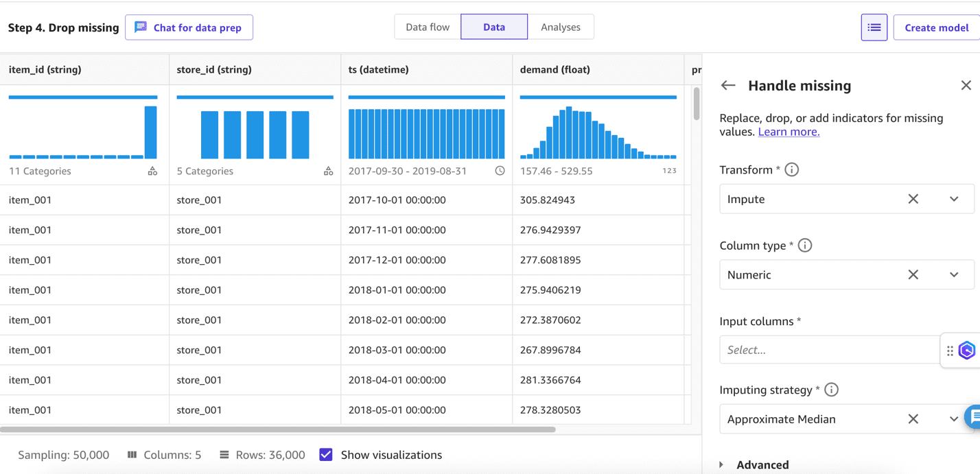The image size is (980, 474).
Task: Open the Column type dropdown showing Numeric
Action: 954,274
